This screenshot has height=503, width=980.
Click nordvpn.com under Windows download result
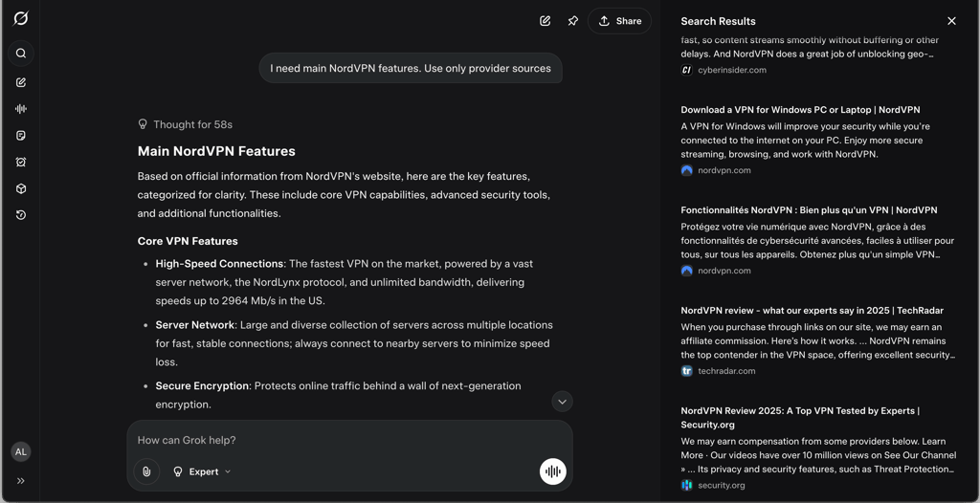[724, 170]
